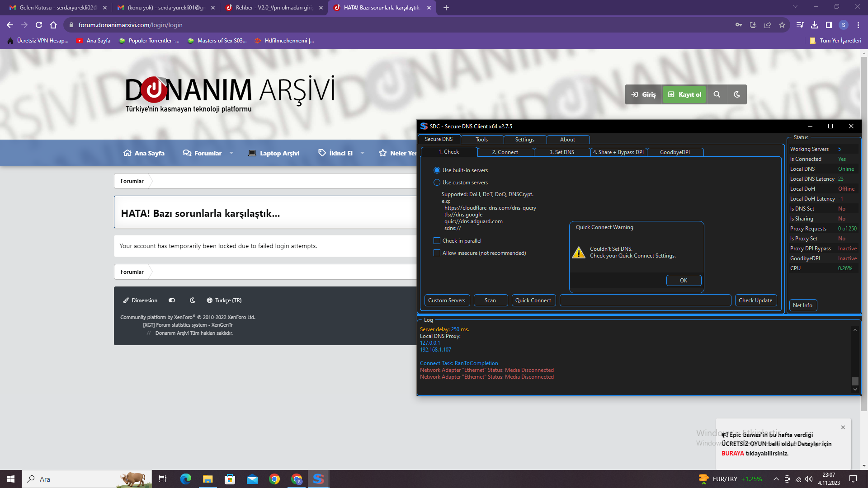
Task: Click the browser page vertical scrollbar
Action: click(x=864, y=235)
